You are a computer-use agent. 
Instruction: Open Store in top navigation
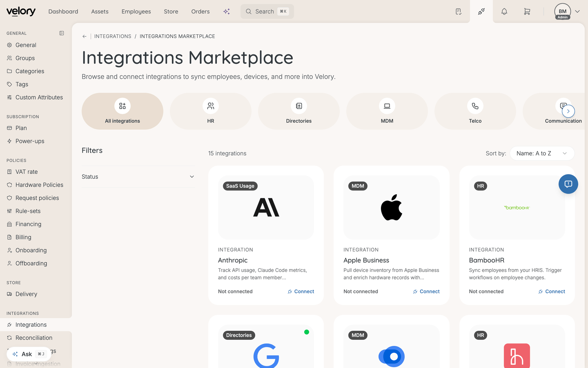[x=171, y=11]
